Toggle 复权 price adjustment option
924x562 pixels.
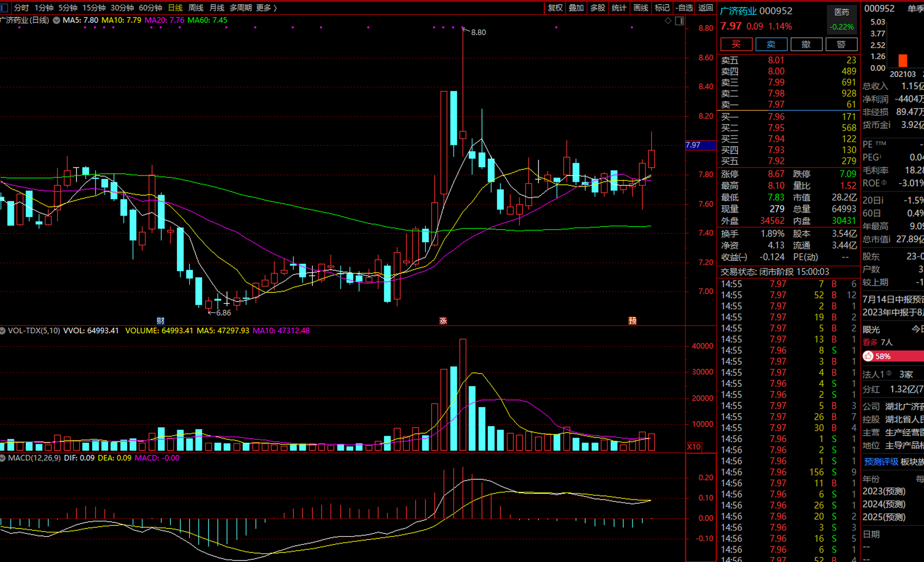555,7
